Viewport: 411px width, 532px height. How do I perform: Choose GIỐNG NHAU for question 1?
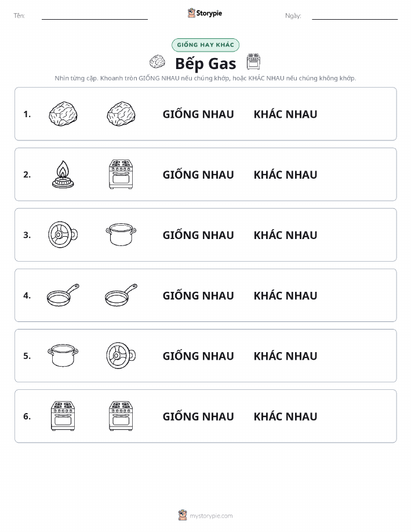(198, 114)
